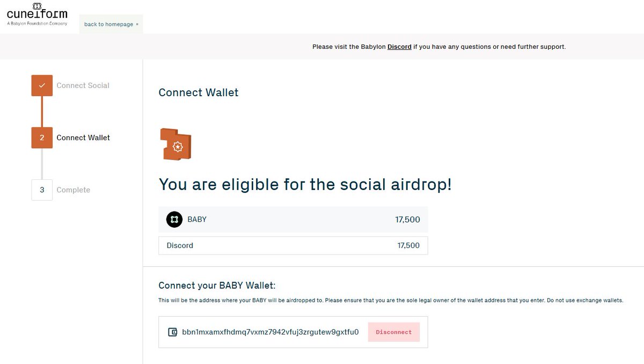The height and width of the screenshot is (364, 644).
Task: Select the Complete step label
Action: (x=74, y=190)
